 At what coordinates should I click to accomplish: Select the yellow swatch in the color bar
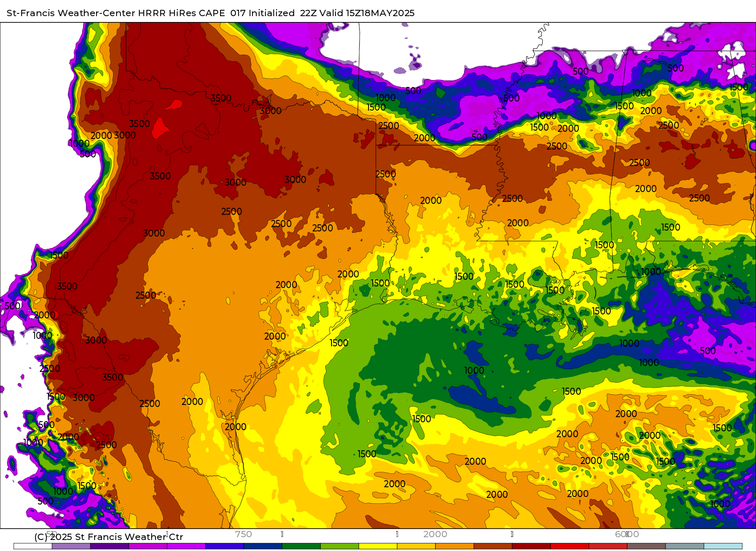[x=378, y=546]
